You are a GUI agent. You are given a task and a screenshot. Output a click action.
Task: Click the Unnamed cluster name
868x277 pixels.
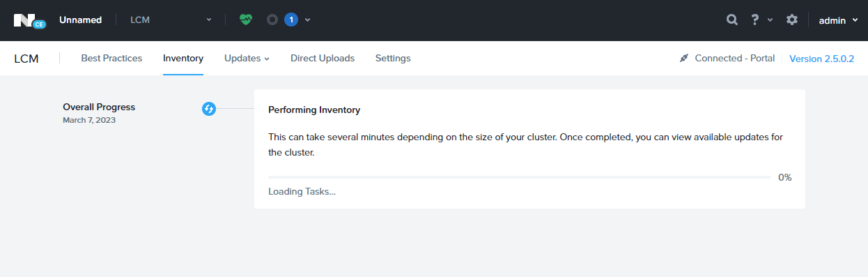click(81, 20)
